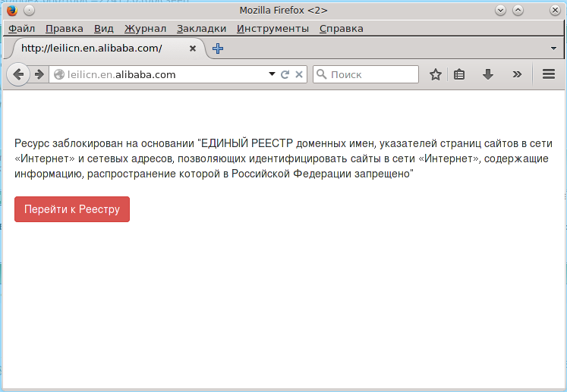Click the Ресурс заблокирован message text
Screen dimensions: 567x392
283,158
